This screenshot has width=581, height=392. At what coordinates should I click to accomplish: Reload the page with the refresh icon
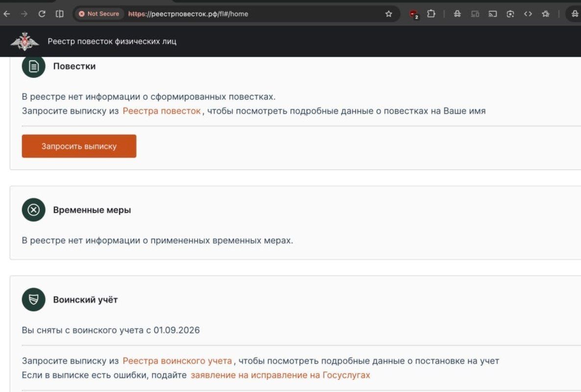tap(42, 14)
